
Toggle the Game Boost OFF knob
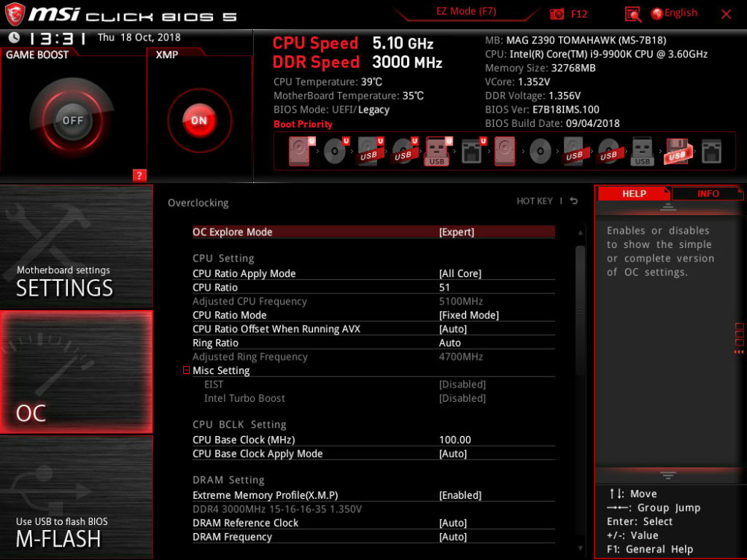(72, 120)
